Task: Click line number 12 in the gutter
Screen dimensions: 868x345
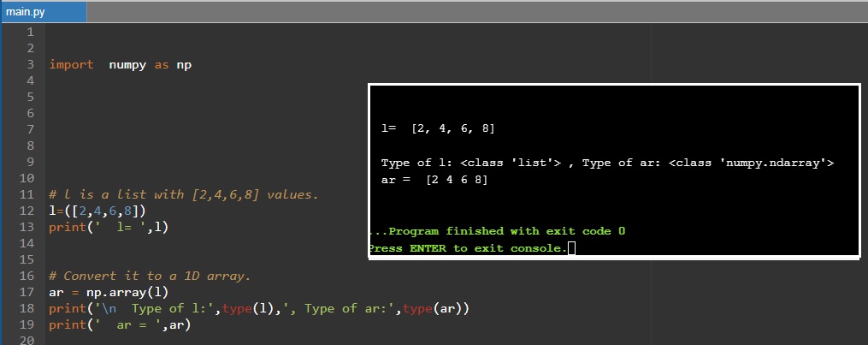Action: [x=26, y=211]
